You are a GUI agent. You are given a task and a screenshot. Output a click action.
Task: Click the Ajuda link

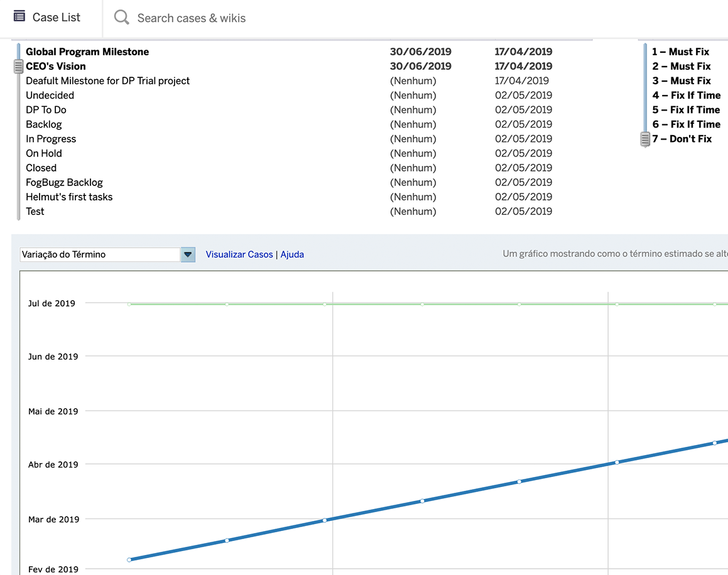(292, 255)
